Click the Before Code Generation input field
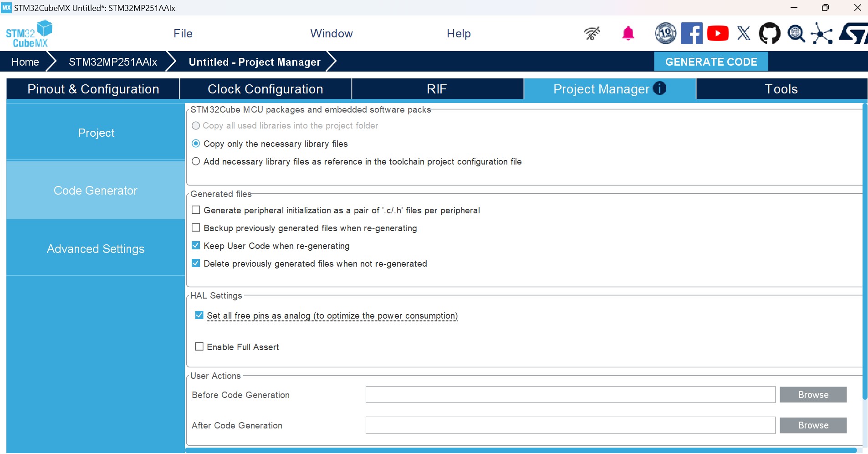This screenshot has width=868, height=454. click(570, 395)
